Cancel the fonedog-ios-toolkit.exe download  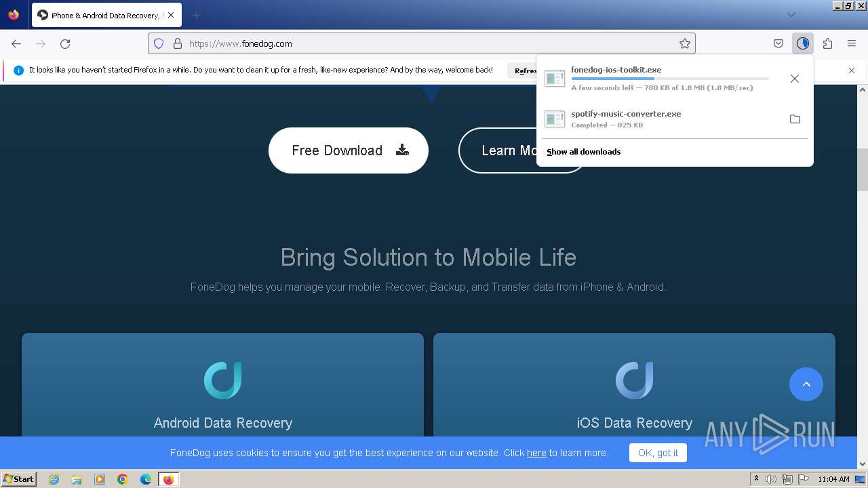[795, 79]
